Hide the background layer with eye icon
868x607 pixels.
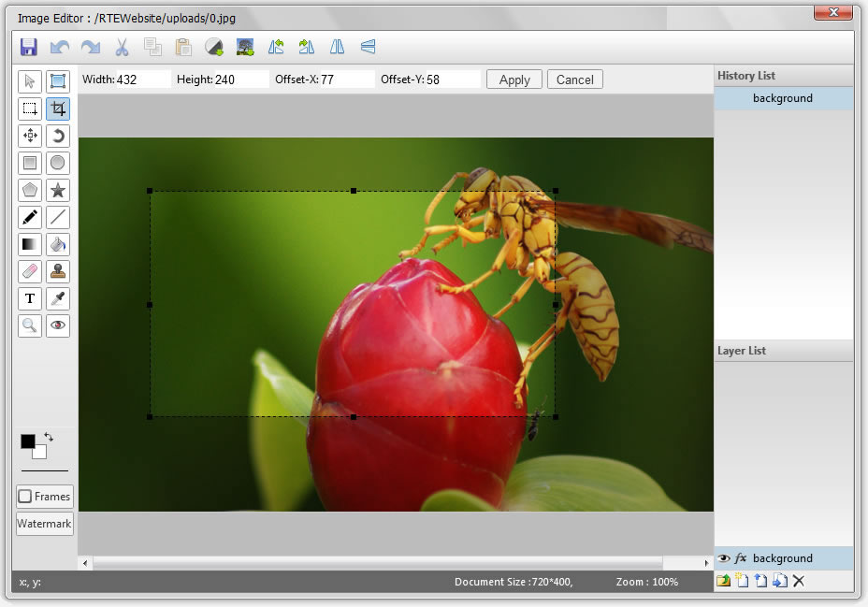723,558
